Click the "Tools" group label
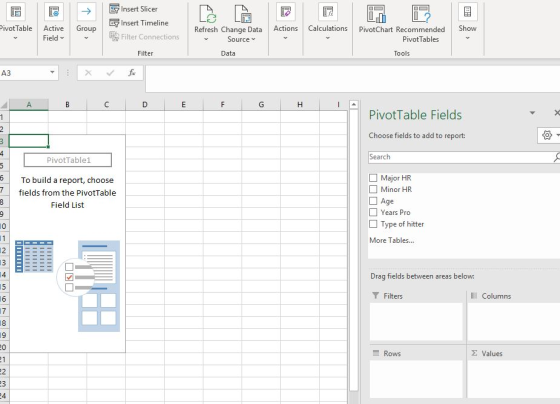 (x=401, y=54)
